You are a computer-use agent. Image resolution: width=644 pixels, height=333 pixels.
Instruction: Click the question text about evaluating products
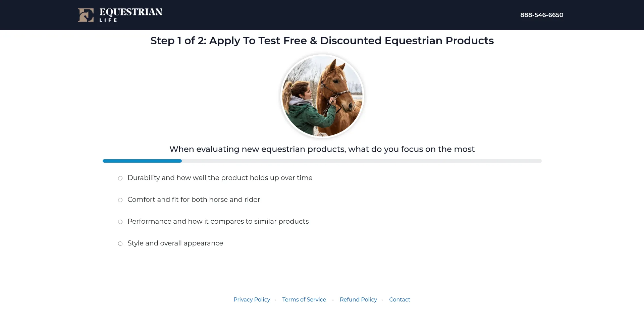click(322, 149)
